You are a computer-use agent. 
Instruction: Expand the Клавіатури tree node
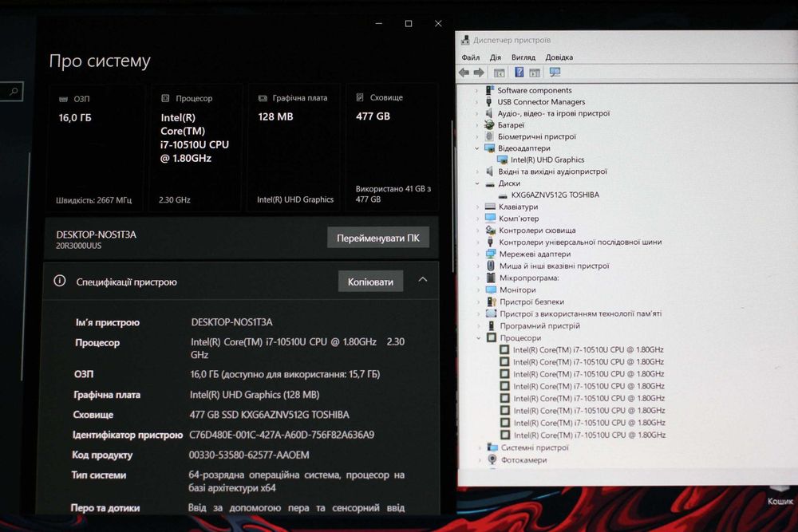477,207
